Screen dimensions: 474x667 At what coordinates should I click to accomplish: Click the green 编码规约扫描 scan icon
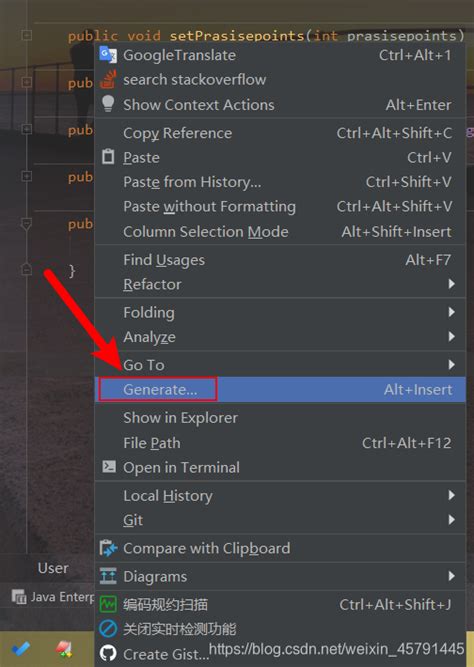[x=108, y=604]
